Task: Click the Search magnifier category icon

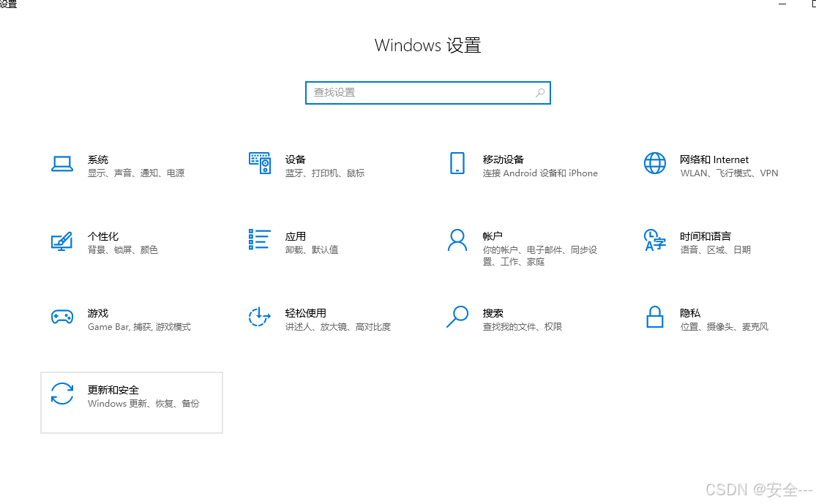Action: click(x=457, y=317)
